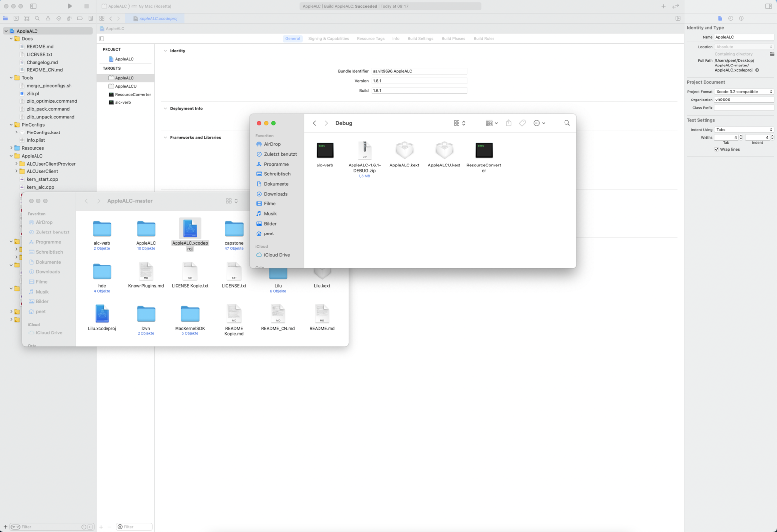Select Downloads in Debug Finder sidebar
This screenshot has width=777, height=532.
(276, 194)
